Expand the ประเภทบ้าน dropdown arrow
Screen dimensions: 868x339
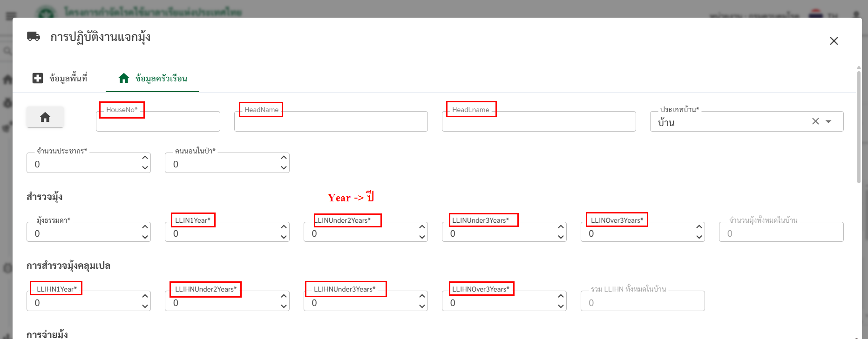coord(828,121)
